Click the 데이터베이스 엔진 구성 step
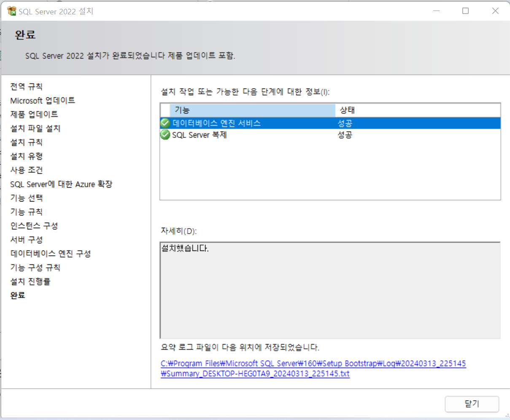510x420 pixels. [50, 253]
